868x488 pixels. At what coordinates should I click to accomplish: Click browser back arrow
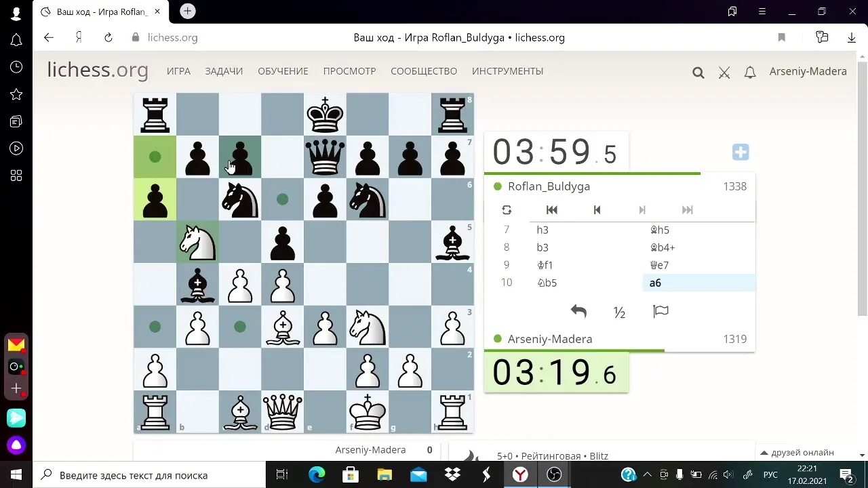48,37
